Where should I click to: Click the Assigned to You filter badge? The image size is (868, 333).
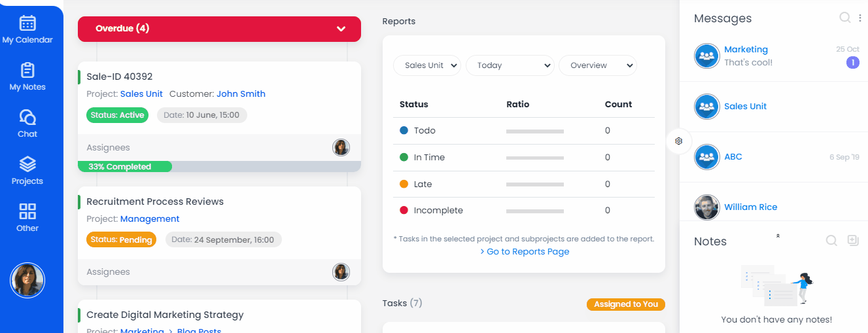tap(626, 304)
